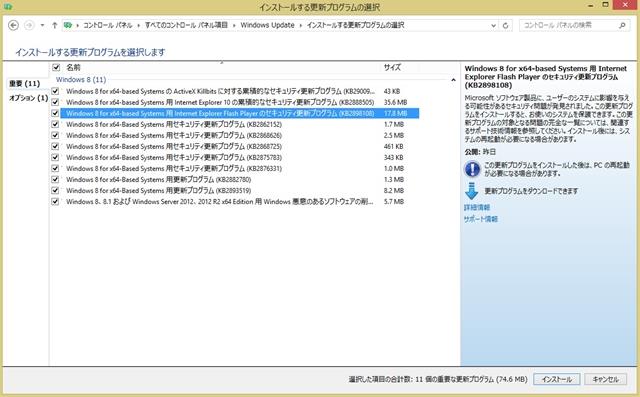Click the キャンセル button
This screenshot has height=397, width=640.
[605, 379]
